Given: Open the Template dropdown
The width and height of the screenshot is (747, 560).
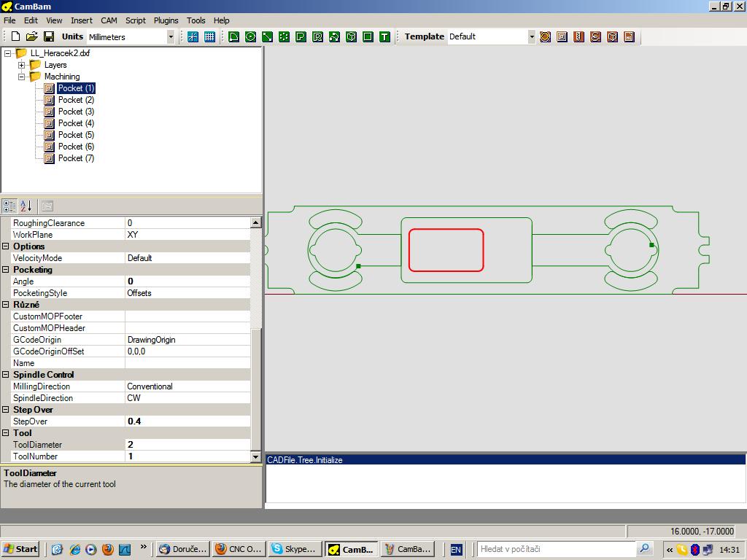Looking at the screenshot, I should coord(531,36).
